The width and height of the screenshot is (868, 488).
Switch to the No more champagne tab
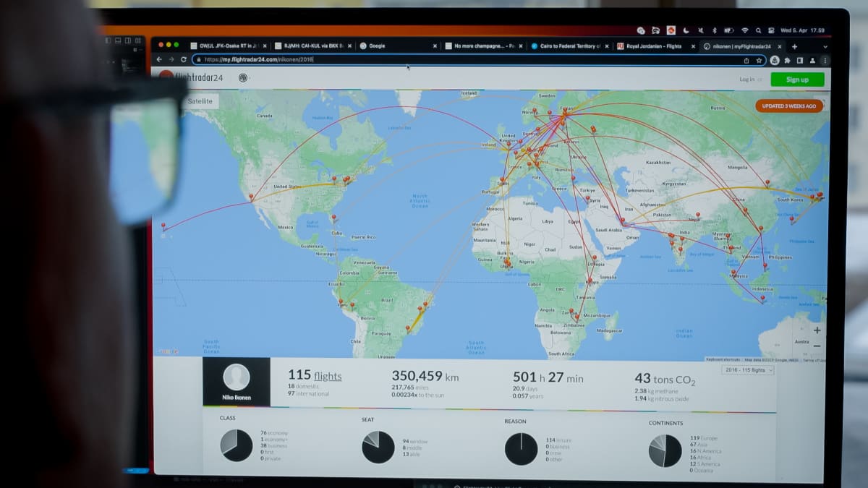(483, 46)
